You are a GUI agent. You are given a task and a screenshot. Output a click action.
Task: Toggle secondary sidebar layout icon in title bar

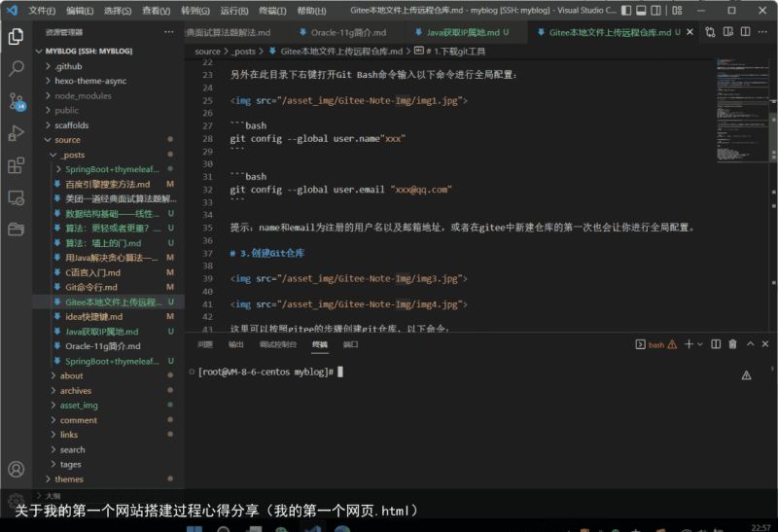655,10
